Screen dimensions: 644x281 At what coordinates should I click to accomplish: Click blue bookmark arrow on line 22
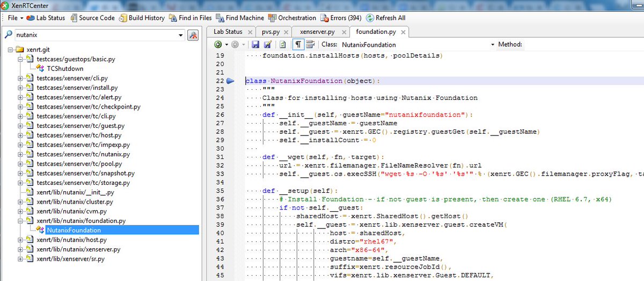coord(230,81)
